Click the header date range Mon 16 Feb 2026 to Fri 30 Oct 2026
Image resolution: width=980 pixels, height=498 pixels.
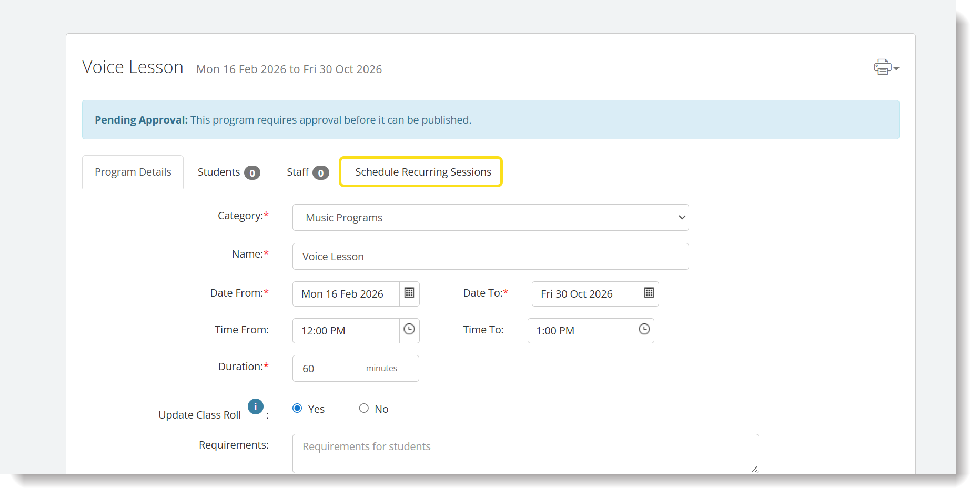289,69
